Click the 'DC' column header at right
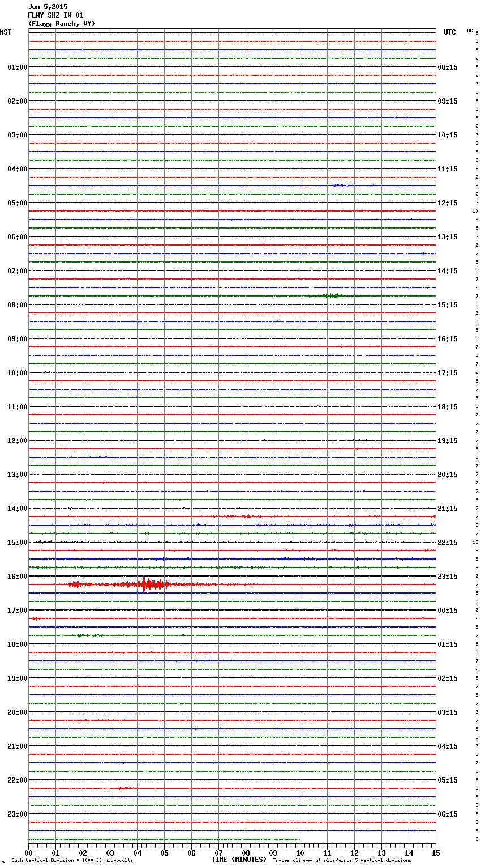 pyautogui.click(x=470, y=31)
